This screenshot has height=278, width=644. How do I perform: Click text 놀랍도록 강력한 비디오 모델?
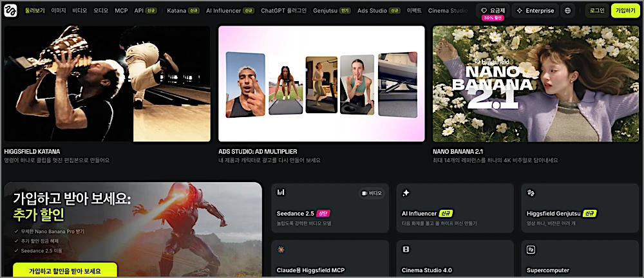tap(304, 223)
